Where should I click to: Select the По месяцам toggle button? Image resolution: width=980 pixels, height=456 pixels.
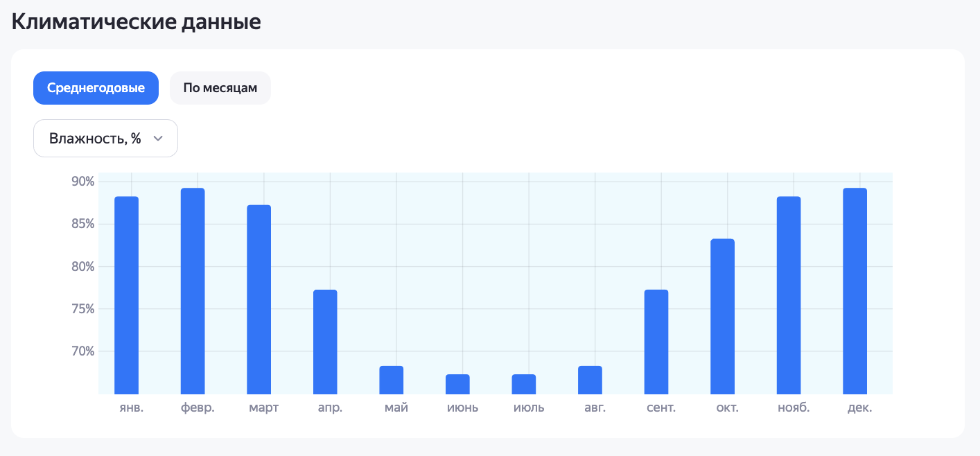[x=220, y=88]
